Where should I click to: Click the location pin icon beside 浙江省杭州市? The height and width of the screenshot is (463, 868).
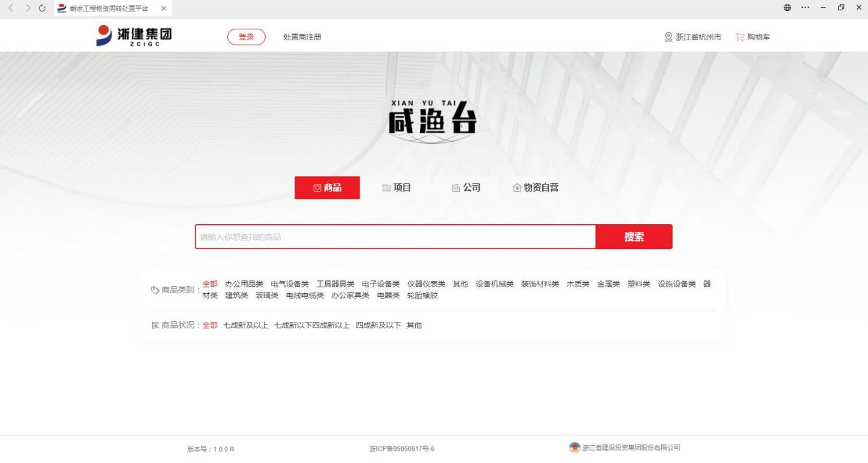[x=668, y=37]
